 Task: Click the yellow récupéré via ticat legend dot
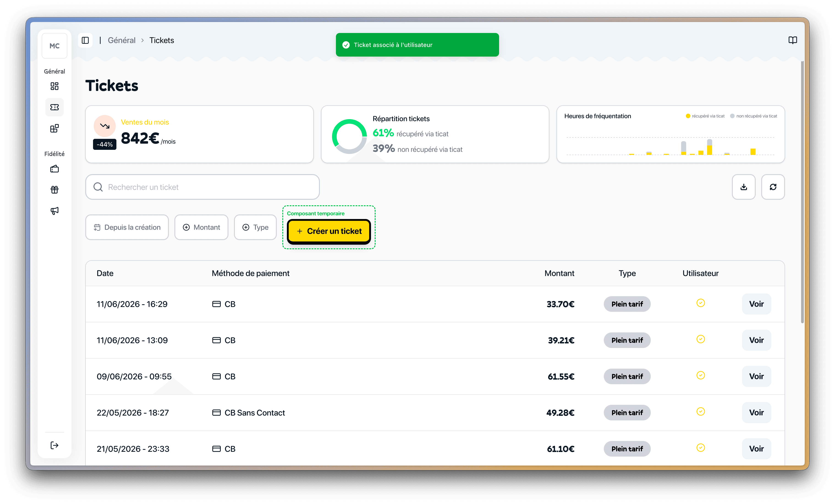688,116
